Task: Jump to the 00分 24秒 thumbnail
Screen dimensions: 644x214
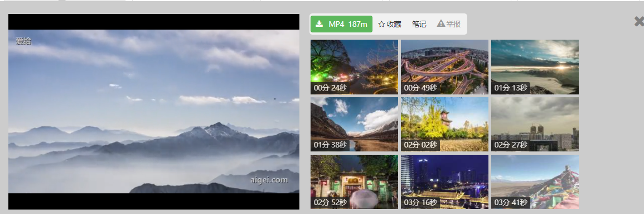Action: point(355,67)
